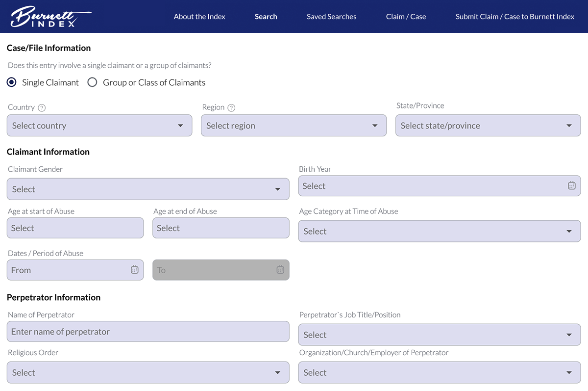Image resolution: width=588 pixels, height=391 pixels.
Task: Expand Perpetrator's Job Title/Position dropdown
Action: pos(439,335)
